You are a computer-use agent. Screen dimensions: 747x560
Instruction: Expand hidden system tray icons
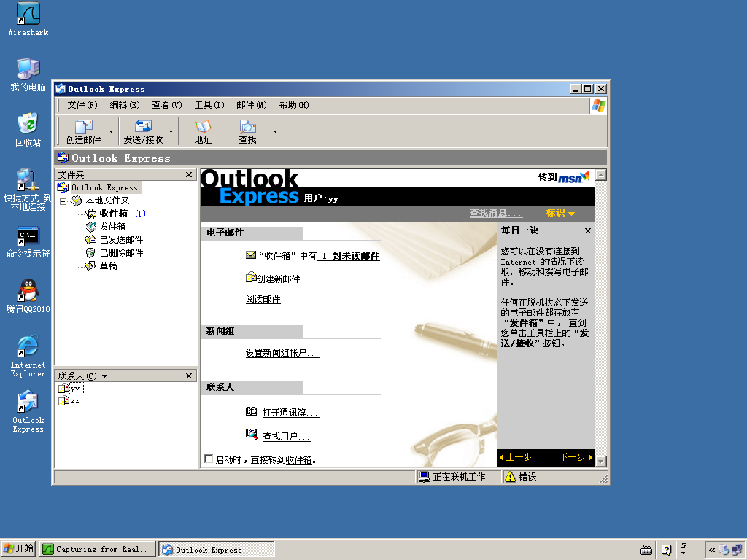coord(712,550)
